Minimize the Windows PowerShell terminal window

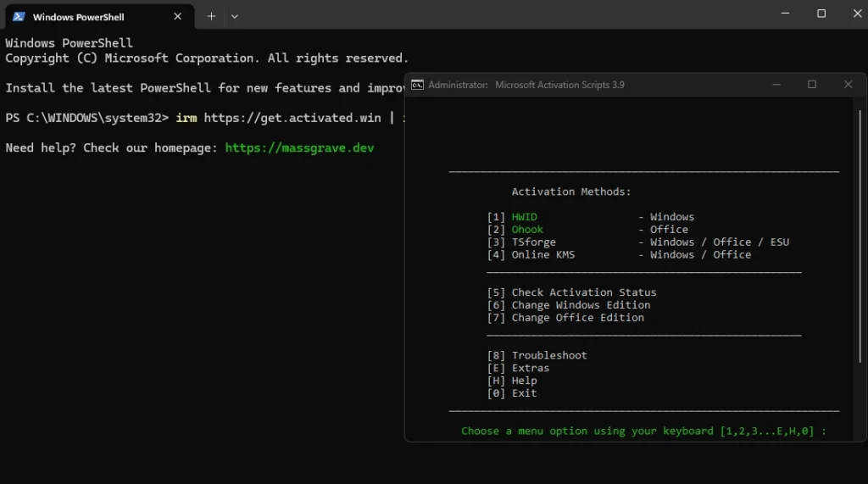point(785,14)
